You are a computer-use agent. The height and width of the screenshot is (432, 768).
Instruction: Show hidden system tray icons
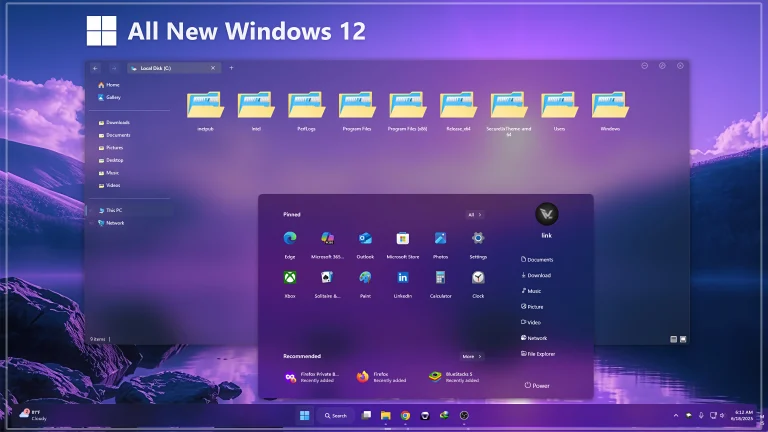click(x=676, y=415)
